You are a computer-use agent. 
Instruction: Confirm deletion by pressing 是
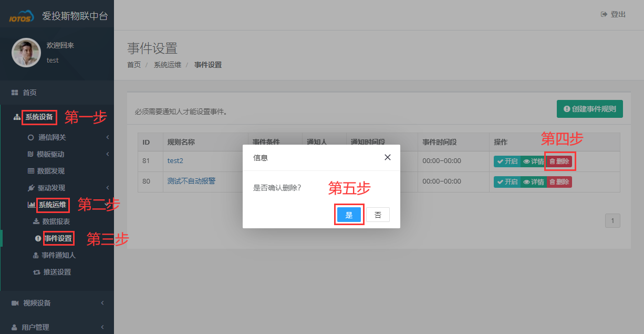349,214
